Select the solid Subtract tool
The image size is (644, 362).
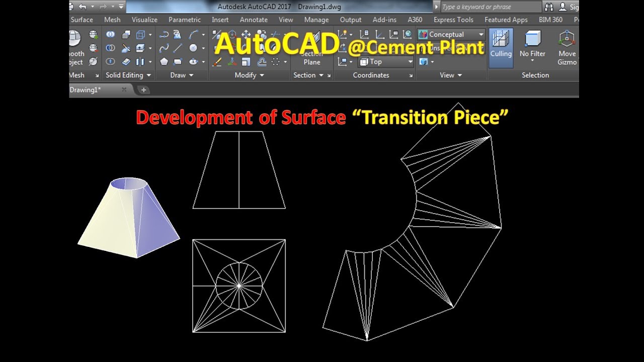point(110,48)
